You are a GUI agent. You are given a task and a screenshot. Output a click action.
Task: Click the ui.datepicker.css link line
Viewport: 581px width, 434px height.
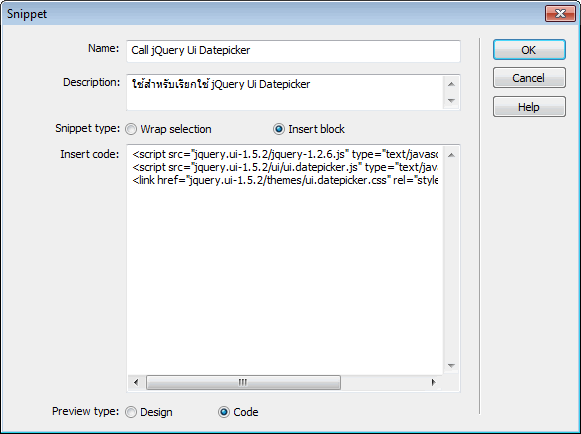pyautogui.click(x=285, y=180)
